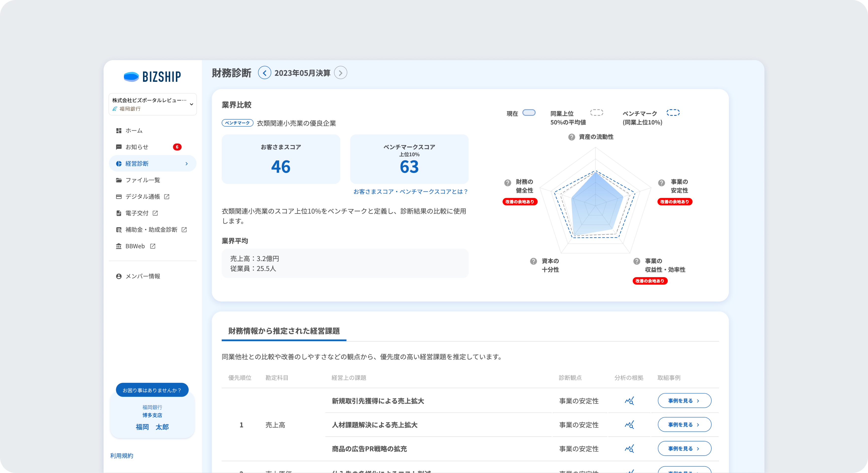
Task: Click the お客さまスコア 46 card
Action: point(281,159)
